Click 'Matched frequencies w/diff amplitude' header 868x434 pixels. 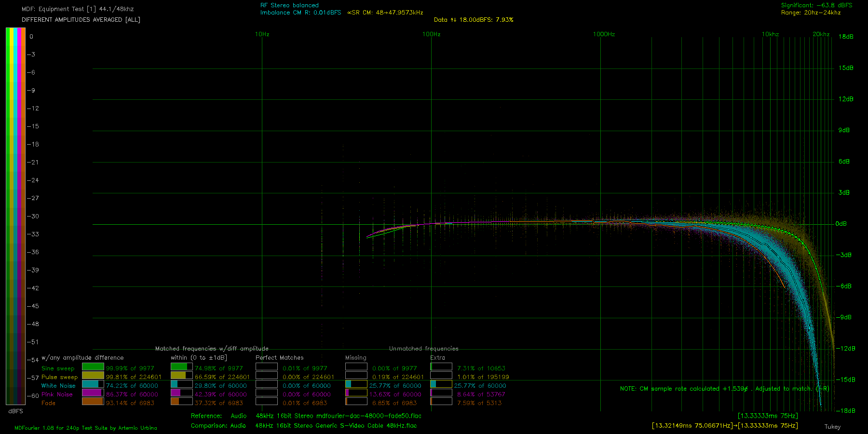[212, 349]
